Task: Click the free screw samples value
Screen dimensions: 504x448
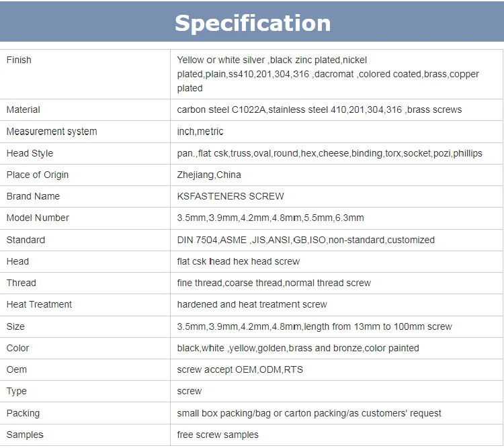Action: coord(218,435)
